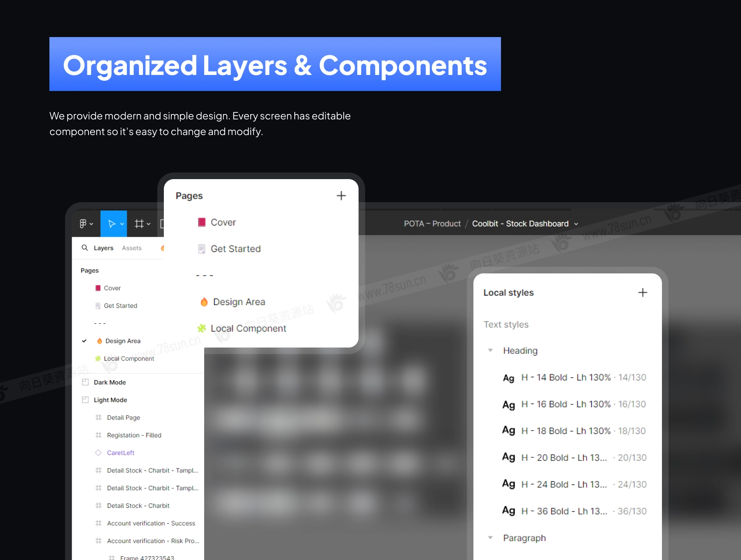This screenshot has width=741, height=560.
Task: Click Coolbit - Stock Dashboard file title
Action: tap(520, 224)
